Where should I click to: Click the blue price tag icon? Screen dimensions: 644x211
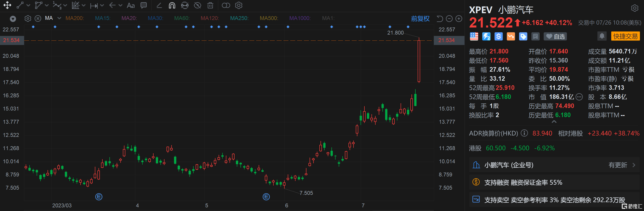click(523, 37)
